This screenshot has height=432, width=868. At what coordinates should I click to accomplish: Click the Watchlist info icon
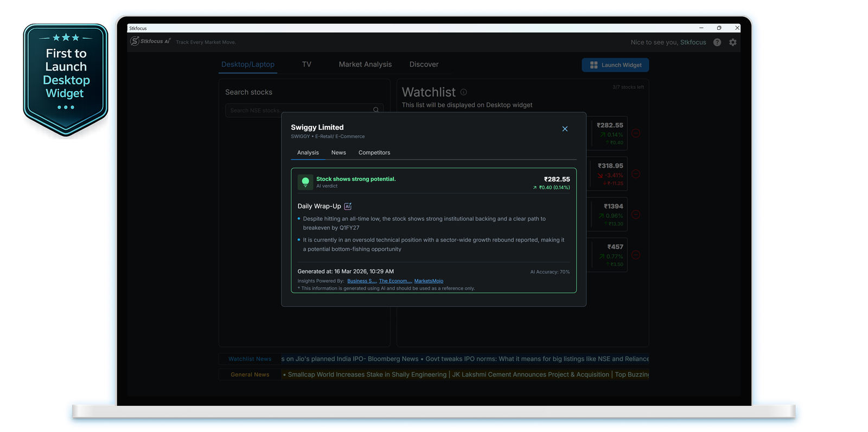(x=464, y=92)
